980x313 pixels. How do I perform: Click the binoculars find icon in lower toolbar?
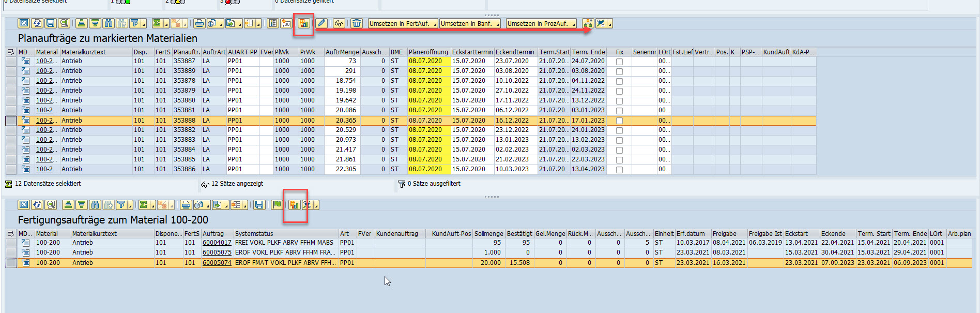coord(95,205)
